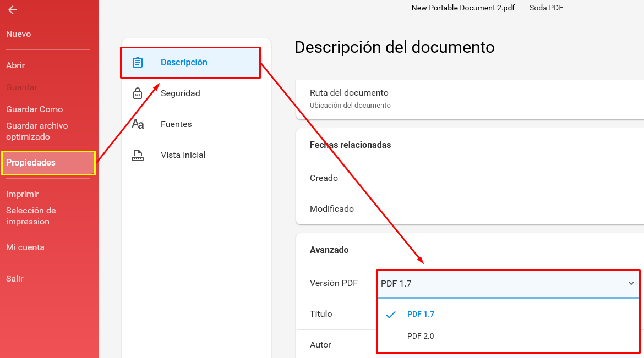Click Salir to exit the application
Viewport: 644px width, 358px height.
tap(14, 278)
